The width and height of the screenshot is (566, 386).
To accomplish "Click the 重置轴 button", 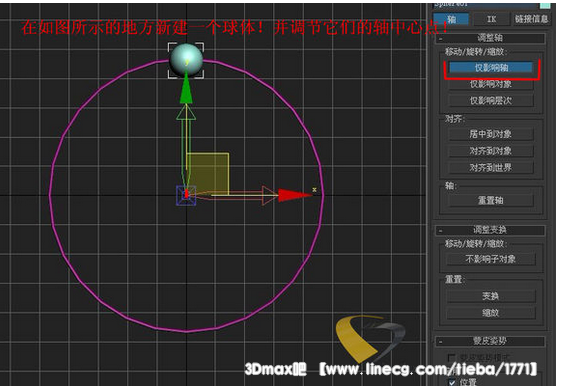I will pos(491,200).
